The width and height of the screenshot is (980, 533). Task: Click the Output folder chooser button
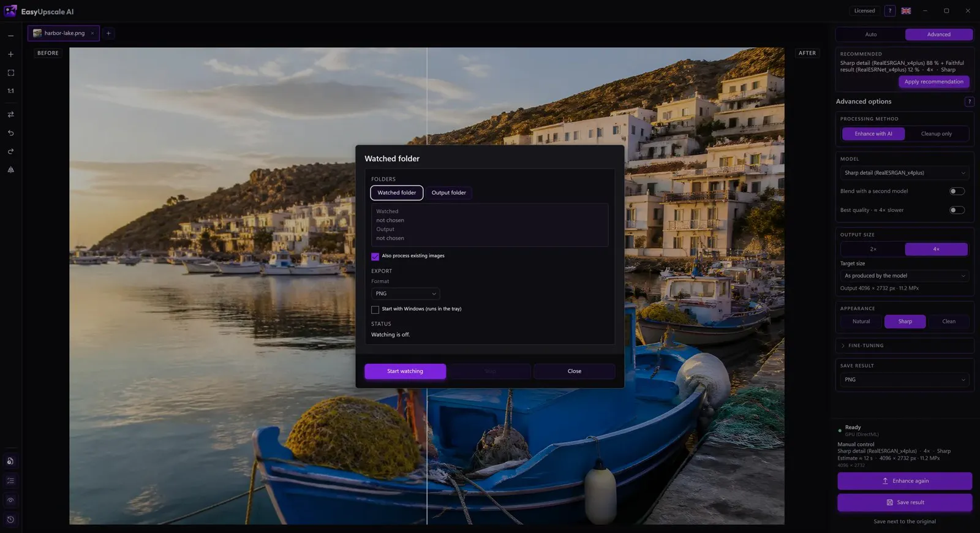(448, 193)
